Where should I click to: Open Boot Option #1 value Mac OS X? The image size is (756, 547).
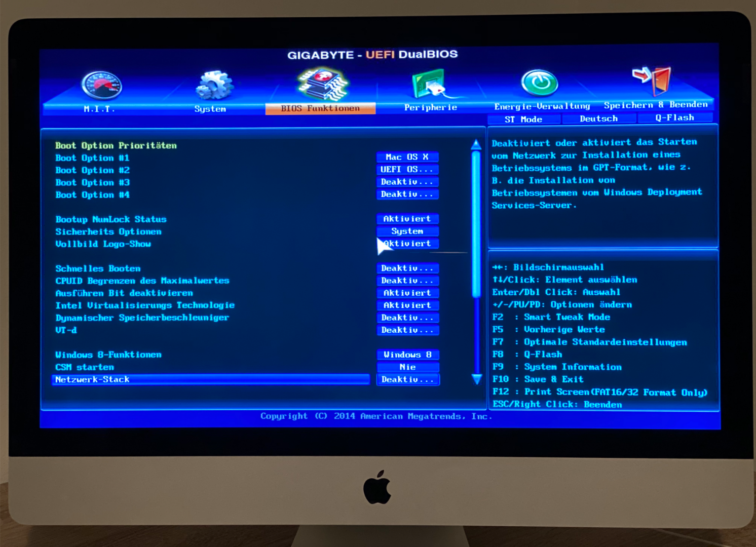[407, 157]
